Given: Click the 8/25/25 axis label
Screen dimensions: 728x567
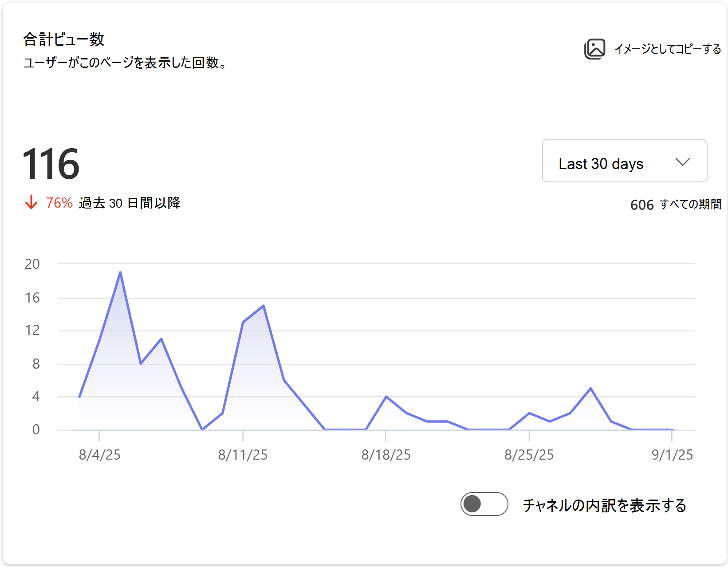Looking at the screenshot, I should [529, 455].
